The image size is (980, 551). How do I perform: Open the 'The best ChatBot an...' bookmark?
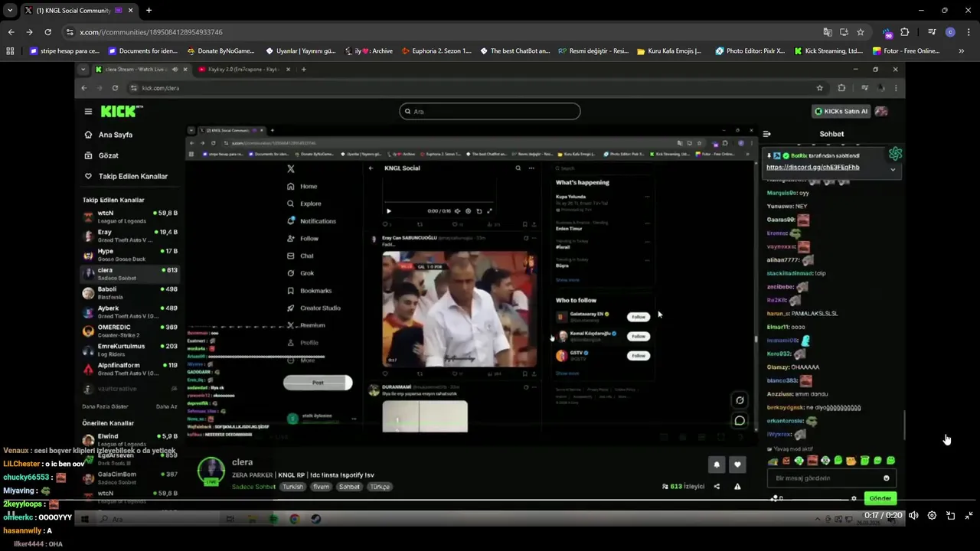(514, 51)
